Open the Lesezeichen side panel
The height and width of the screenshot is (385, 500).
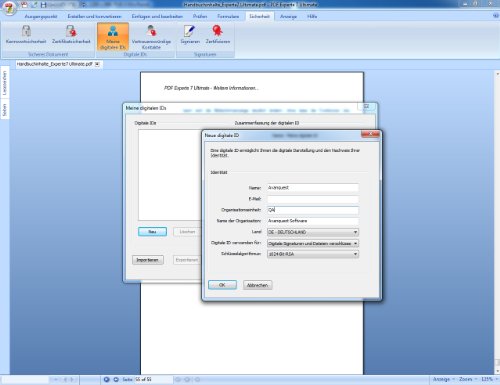5,83
